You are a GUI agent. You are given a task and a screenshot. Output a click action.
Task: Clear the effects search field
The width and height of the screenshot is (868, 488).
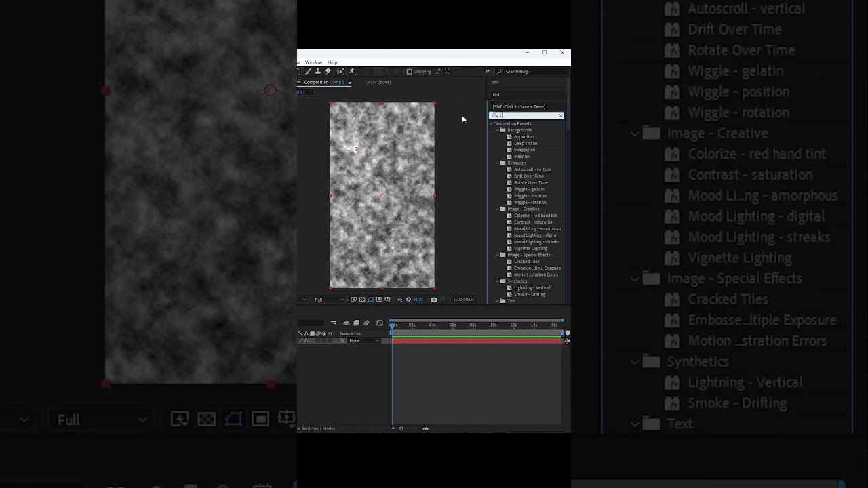point(561,116)
